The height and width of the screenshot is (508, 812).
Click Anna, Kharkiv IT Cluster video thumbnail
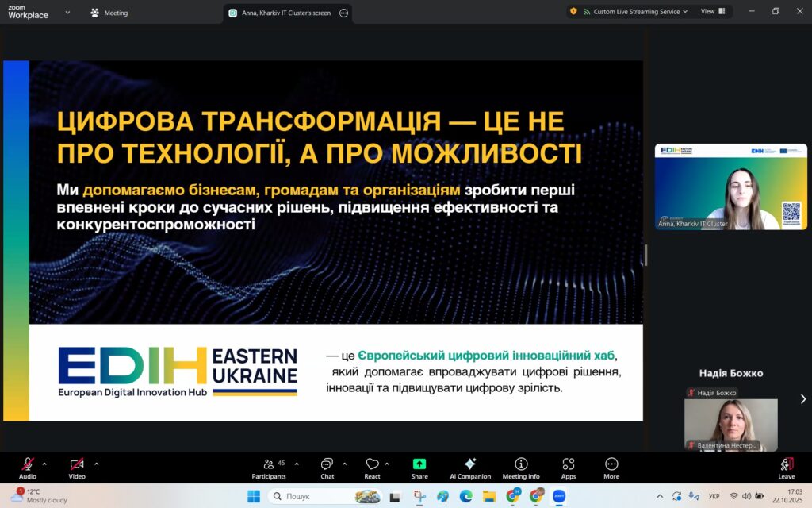730,187
